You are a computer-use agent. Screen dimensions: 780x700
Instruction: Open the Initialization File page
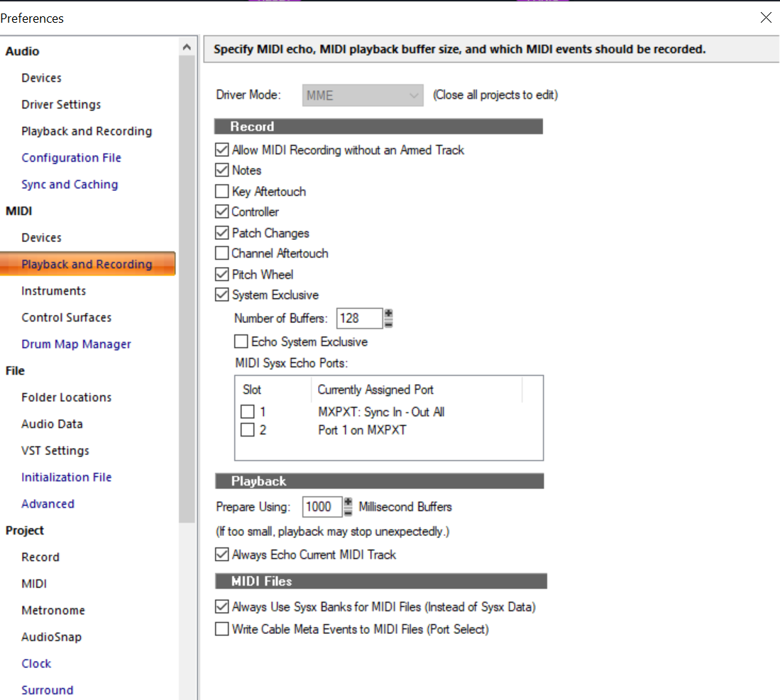(x=67, y=477)
